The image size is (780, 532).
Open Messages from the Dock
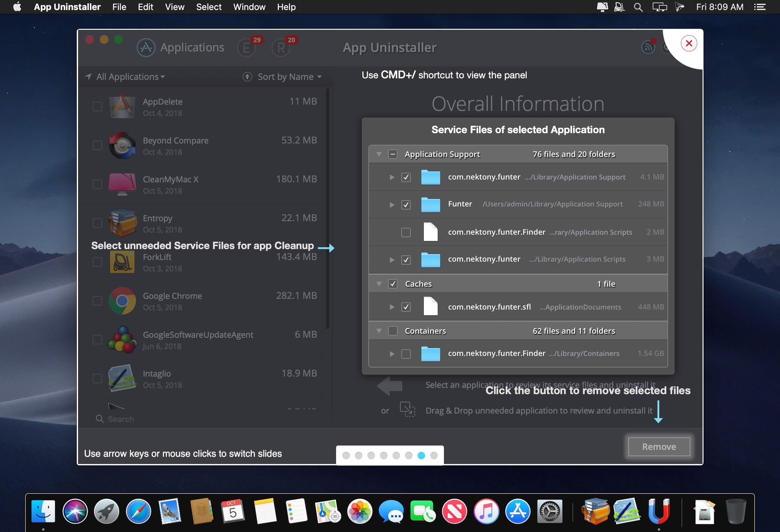pyautogui.click(x=391, y=511)
